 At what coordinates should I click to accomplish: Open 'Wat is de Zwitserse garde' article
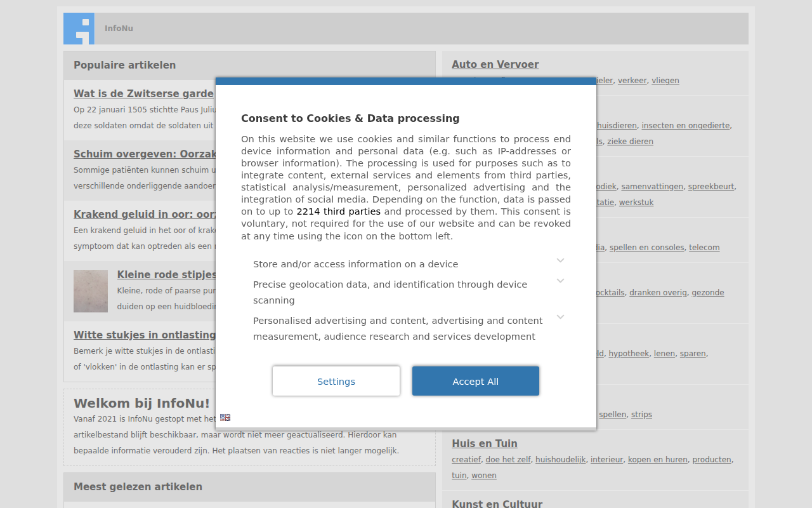[x=144, y=93]
